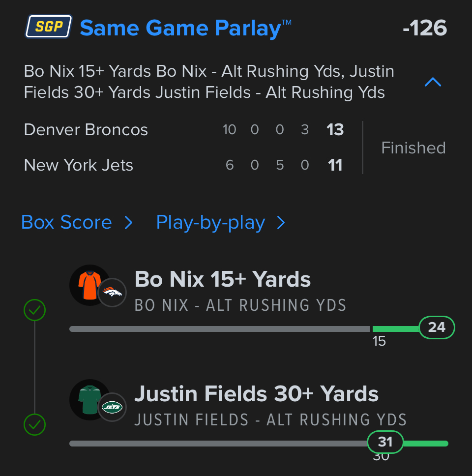Click the arrow next to Play-by-play
This screenshot has width=472, height=476.
(x=281, y=223)
